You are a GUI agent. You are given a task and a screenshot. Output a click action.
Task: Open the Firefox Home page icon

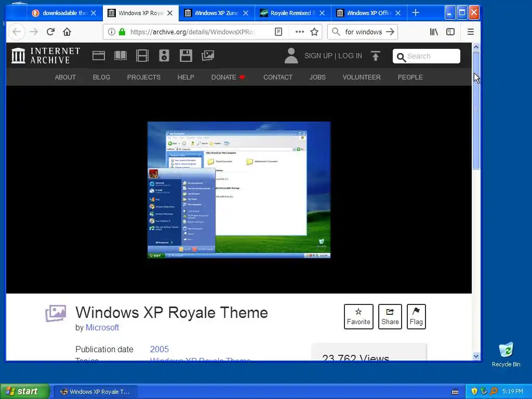67,32
